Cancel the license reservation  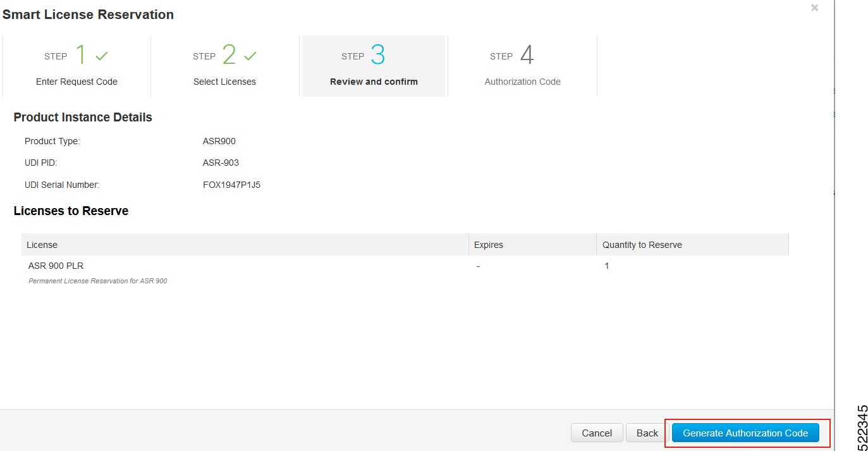click(x=597, y=433)
